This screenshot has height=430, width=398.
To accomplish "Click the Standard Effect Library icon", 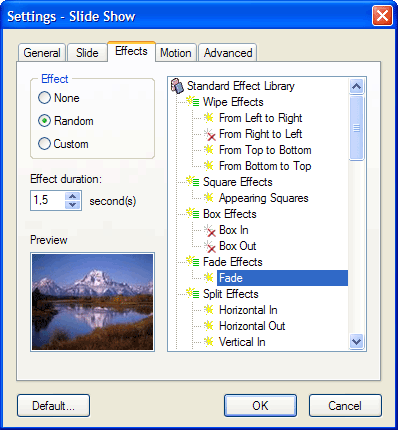I will 177,86.
